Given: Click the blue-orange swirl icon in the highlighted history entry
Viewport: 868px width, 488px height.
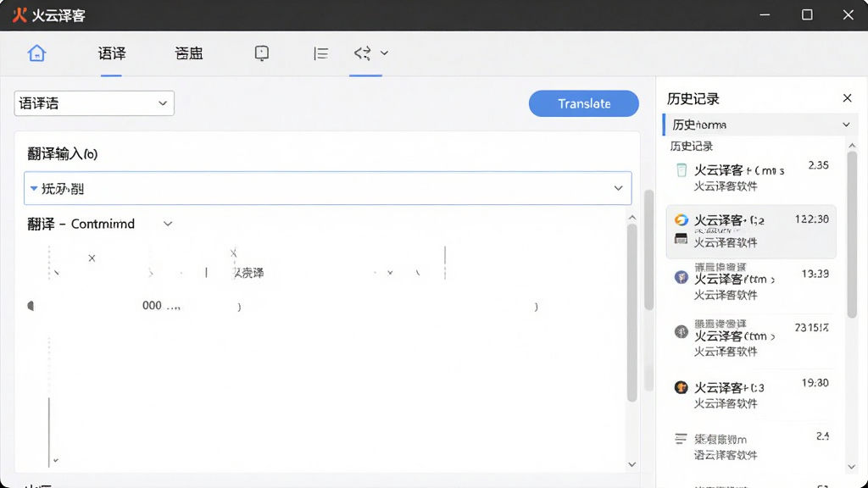Looking at the screenshot, I should (x=682, y=219).
